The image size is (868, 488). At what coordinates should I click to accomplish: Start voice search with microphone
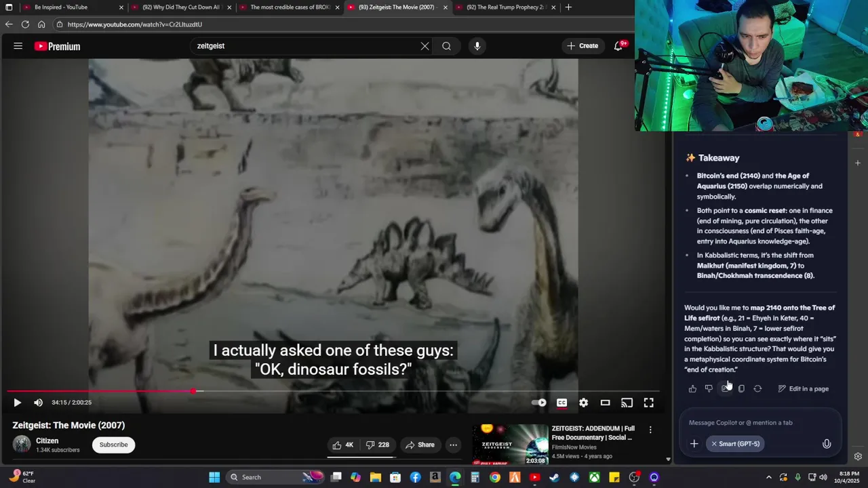pos(477,46)
